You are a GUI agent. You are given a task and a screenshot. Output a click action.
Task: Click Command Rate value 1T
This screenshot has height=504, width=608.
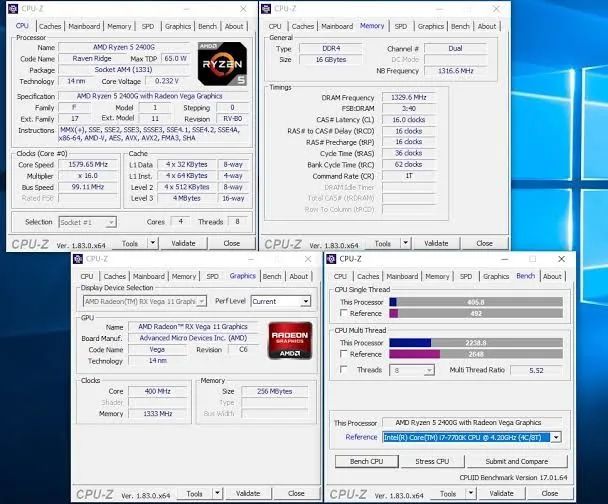click(x=409, y=176)
